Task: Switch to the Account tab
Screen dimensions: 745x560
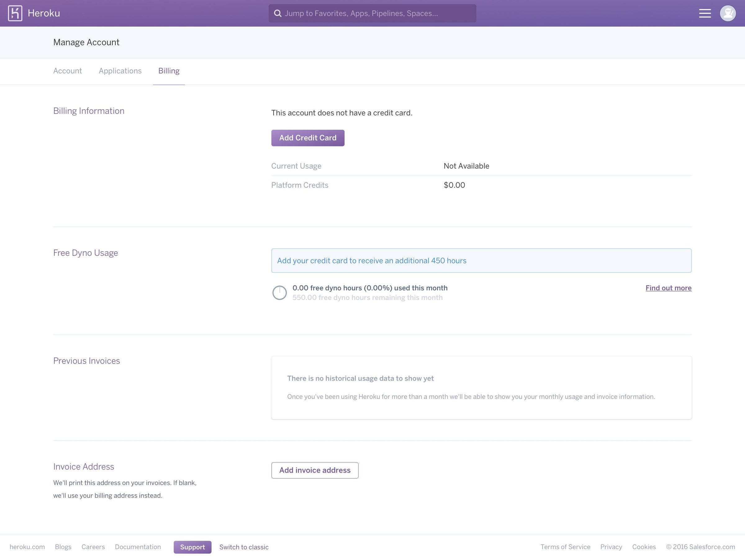Action: tap(67, 71)
